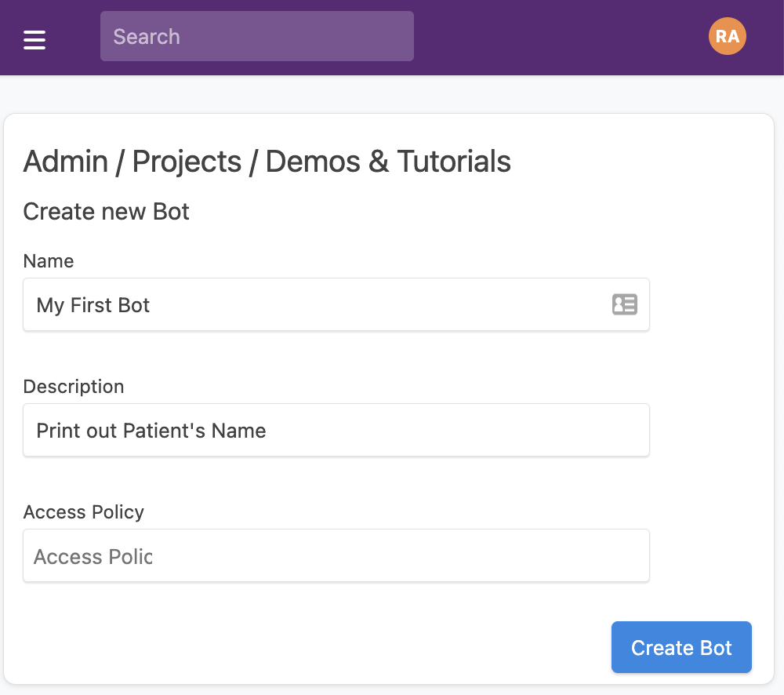The height and width of the screenshot is (695, 784).
Task: Click the Description label above the input
Action: tap(74, 386)
